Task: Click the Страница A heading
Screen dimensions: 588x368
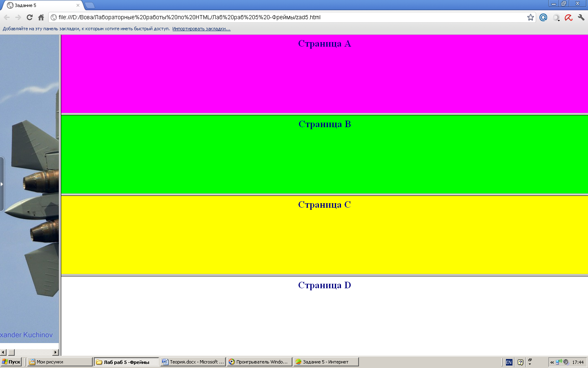Action: coord(325,43)
